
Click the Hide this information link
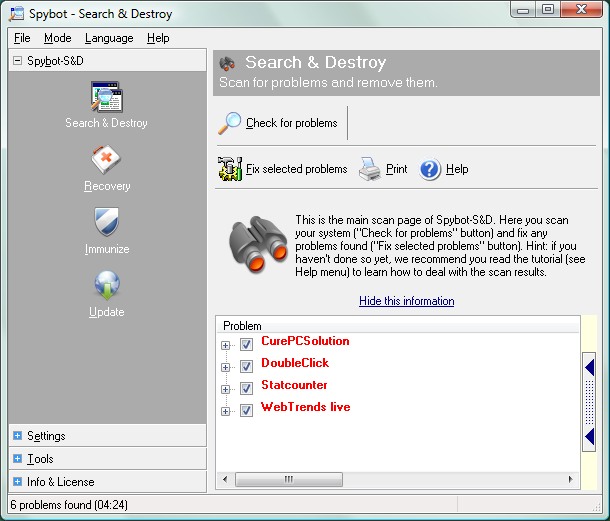(x=407, y=301)
